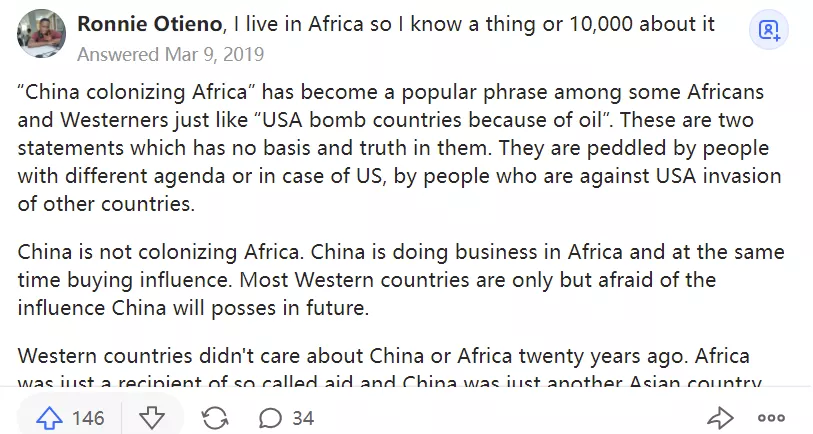Follow Ronnie Otieno using the follow icon
The image size is (813, 434).
769,31
